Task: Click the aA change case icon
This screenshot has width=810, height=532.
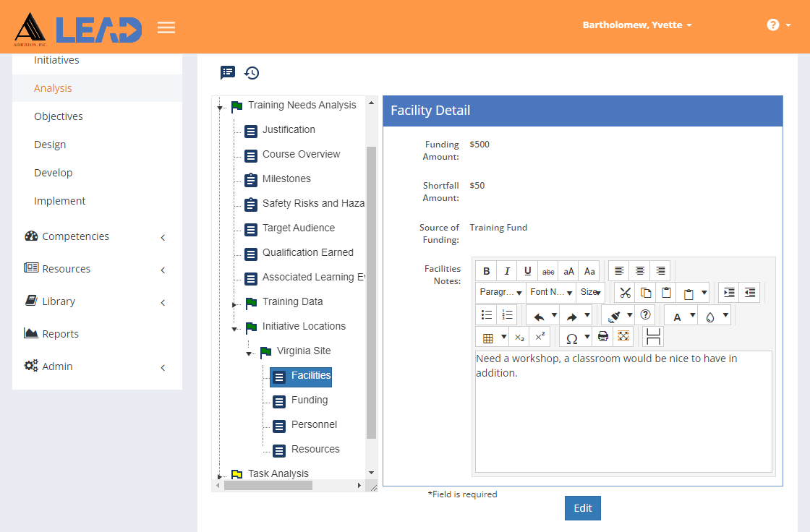Action: [568, 271]
